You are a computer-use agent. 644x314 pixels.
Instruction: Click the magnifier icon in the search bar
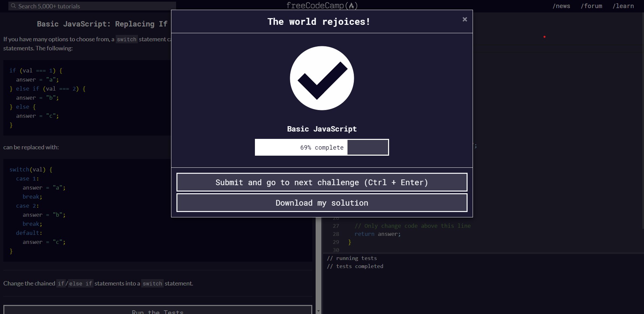tap(13, 6)
